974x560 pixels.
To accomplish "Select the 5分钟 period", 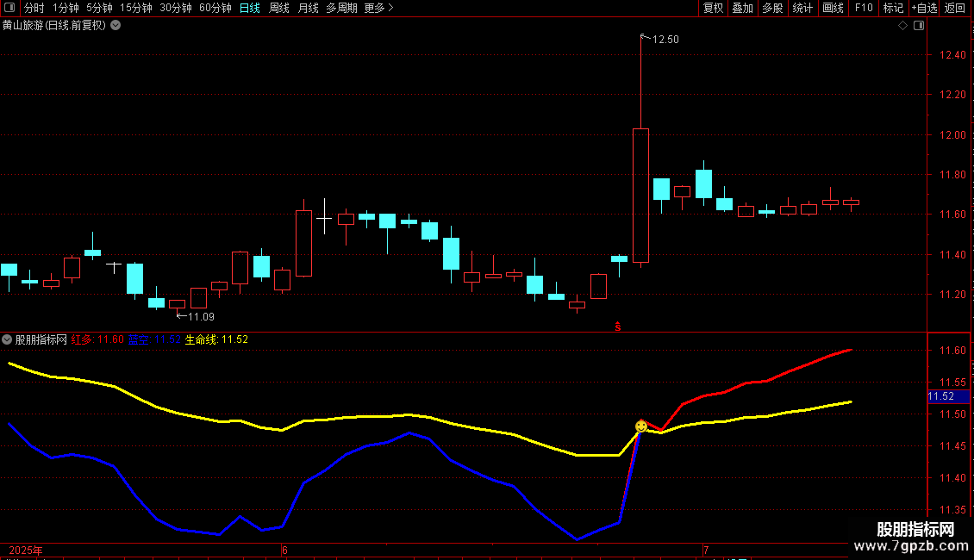I will tap(99, 8).
